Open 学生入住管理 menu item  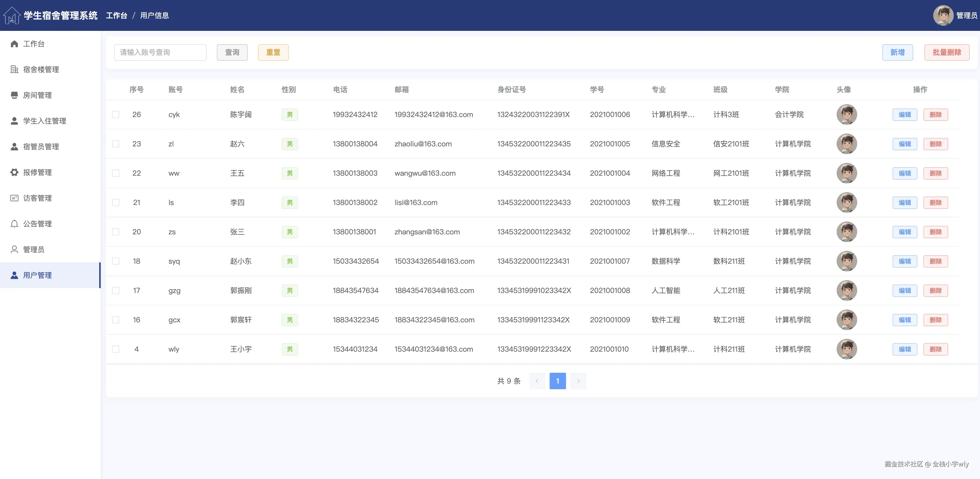pos(44,121)
